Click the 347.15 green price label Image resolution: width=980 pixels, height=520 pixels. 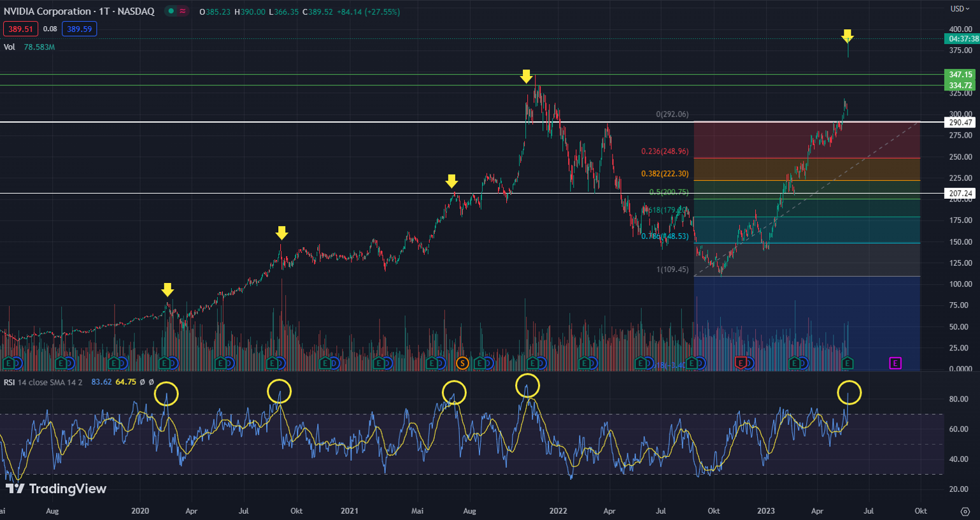[961, 75]
